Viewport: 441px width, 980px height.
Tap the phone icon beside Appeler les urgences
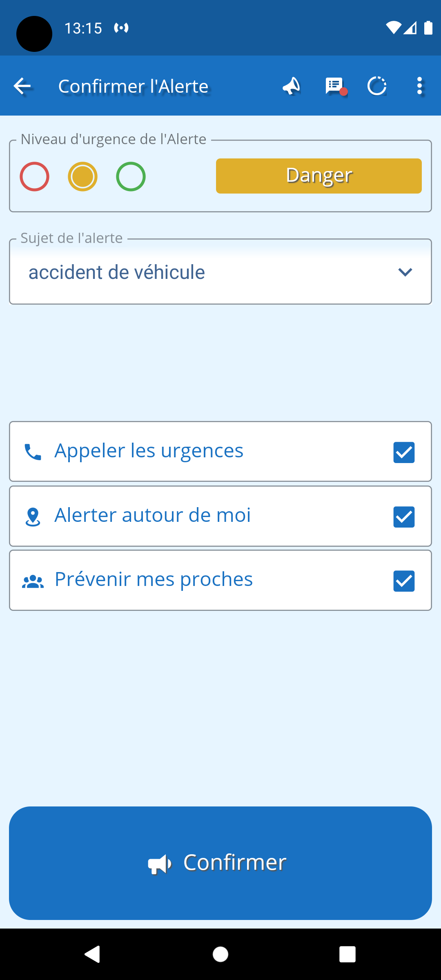point(33,452)
